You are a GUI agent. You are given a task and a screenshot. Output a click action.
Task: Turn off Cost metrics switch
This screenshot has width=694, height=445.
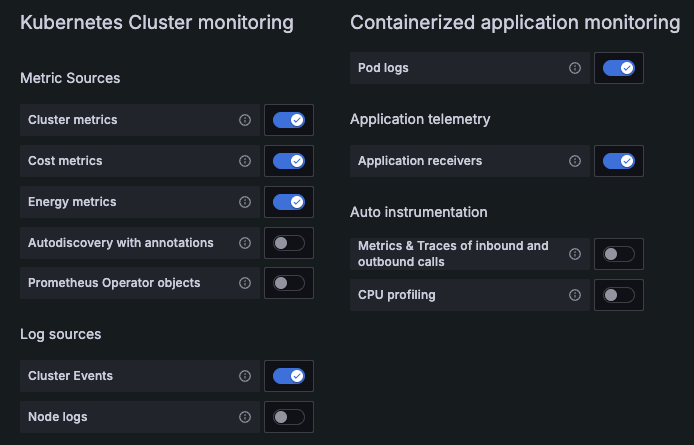pyautogui.click(x=289, y=161)
